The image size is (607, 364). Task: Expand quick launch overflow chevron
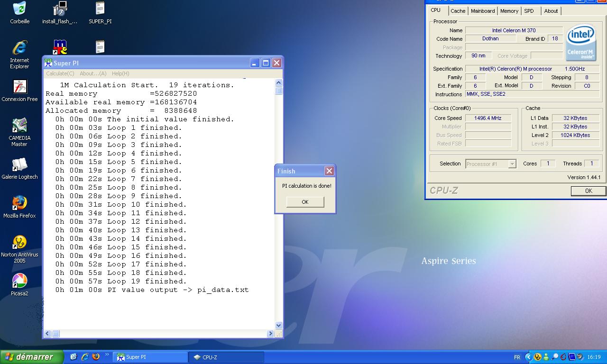107,354
